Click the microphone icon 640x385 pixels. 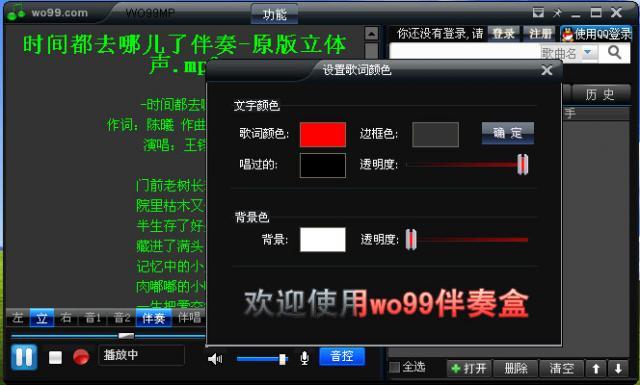click(304, 358)
